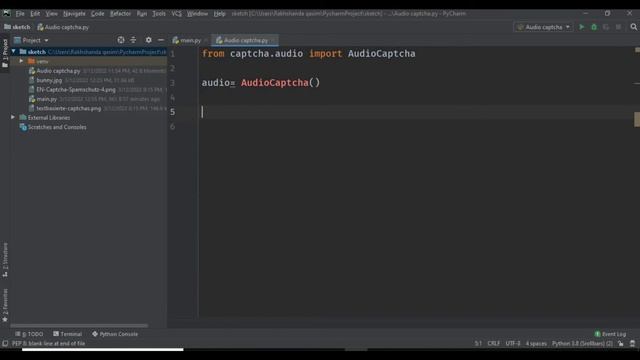Run the Audio captcha configuration

tap(581, 27)
